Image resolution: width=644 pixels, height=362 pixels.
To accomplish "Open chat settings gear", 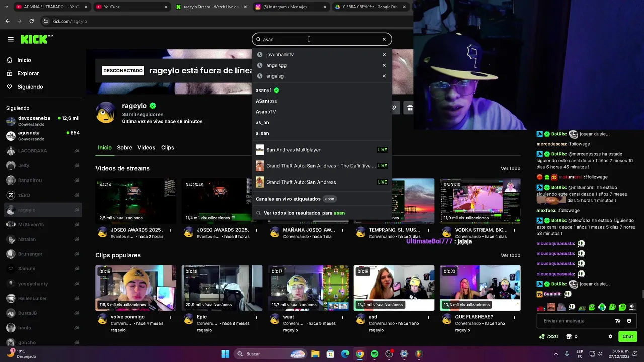I will [610, 336].
